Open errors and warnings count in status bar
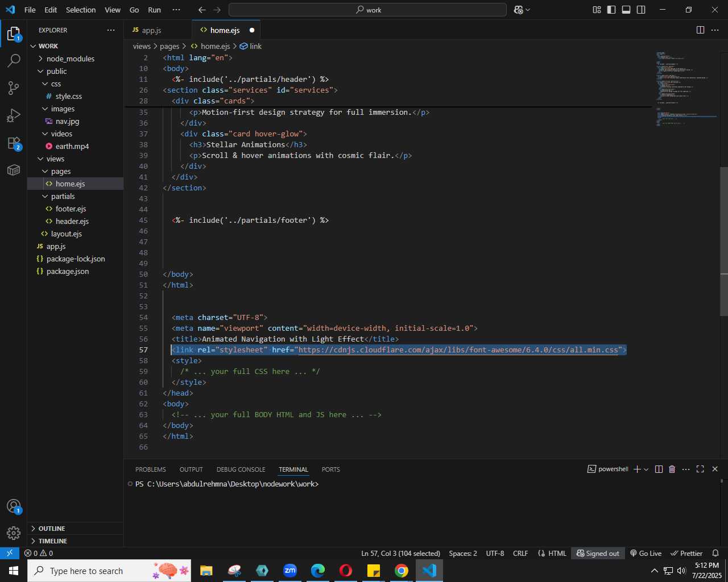This screenshot has height=582, width=728. coord(39,553)
